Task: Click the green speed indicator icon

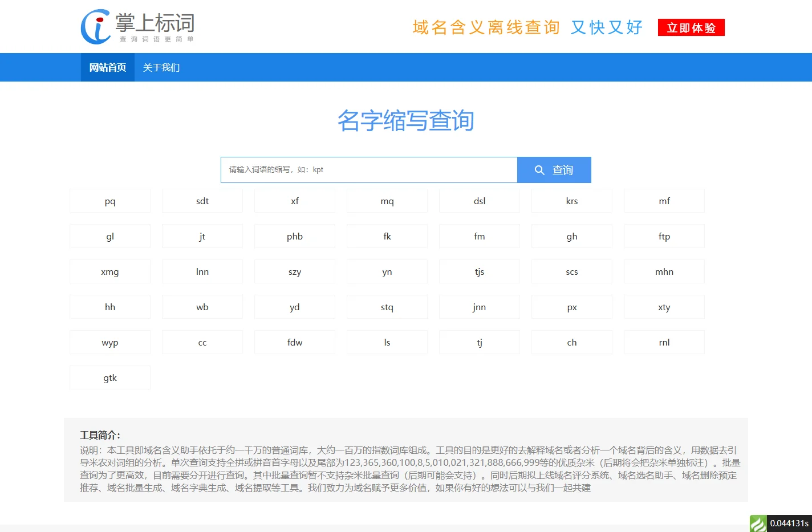Action: pos(758,523)
